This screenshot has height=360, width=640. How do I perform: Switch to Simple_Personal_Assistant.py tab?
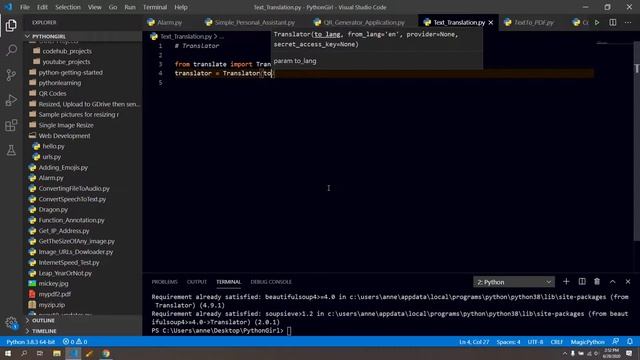click(255, 22)
